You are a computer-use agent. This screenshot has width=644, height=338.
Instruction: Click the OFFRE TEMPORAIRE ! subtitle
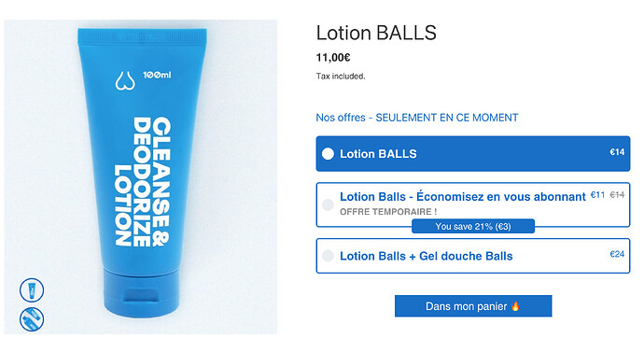pyautogui.click(x=388, y=212)
